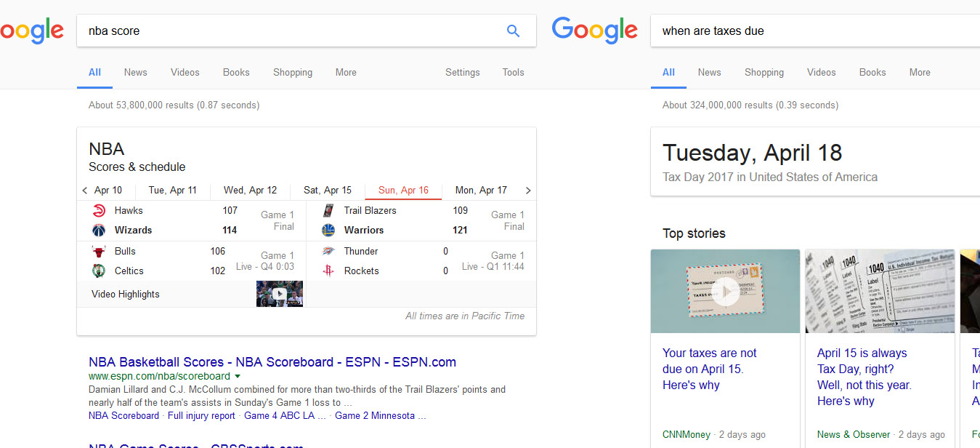Play the Bulls Celtics video highlights thumbnail
The width and height of the screenshot is (980, 448).
280,294
